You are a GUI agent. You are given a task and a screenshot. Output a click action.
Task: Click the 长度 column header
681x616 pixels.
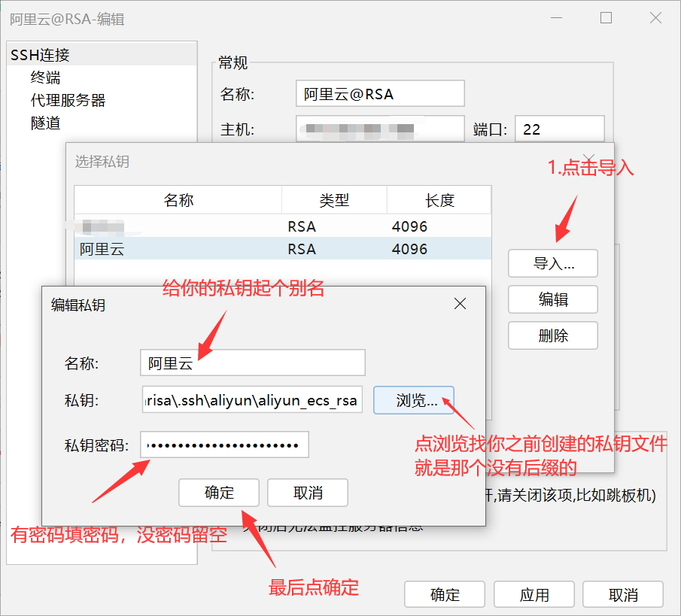click(439, 200)
